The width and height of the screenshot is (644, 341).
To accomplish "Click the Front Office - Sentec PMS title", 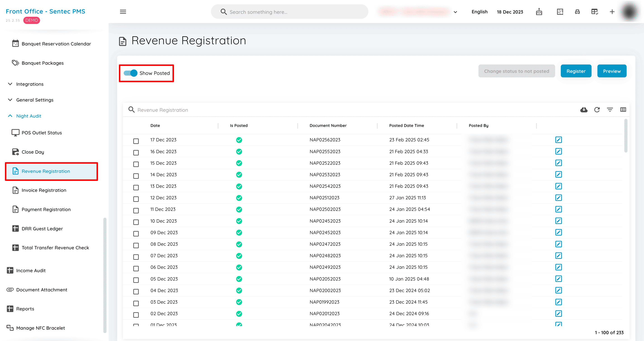I will point(45,11).
